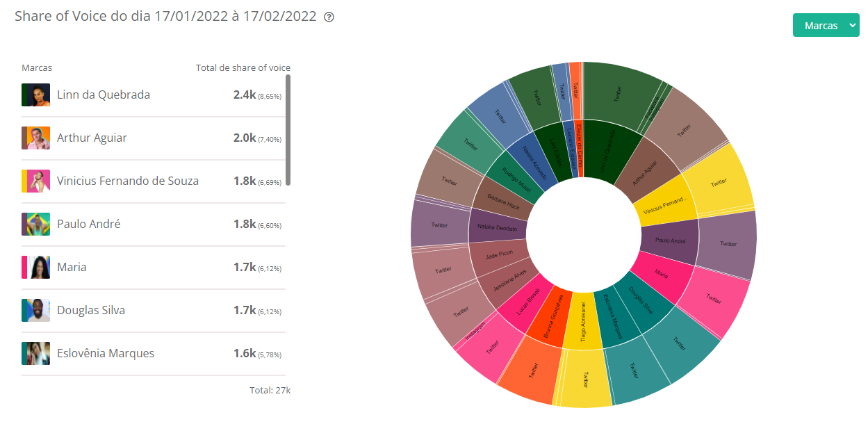Open the Marcas dropdown
The width and height of the screenshot is (868, 424).
826,26
